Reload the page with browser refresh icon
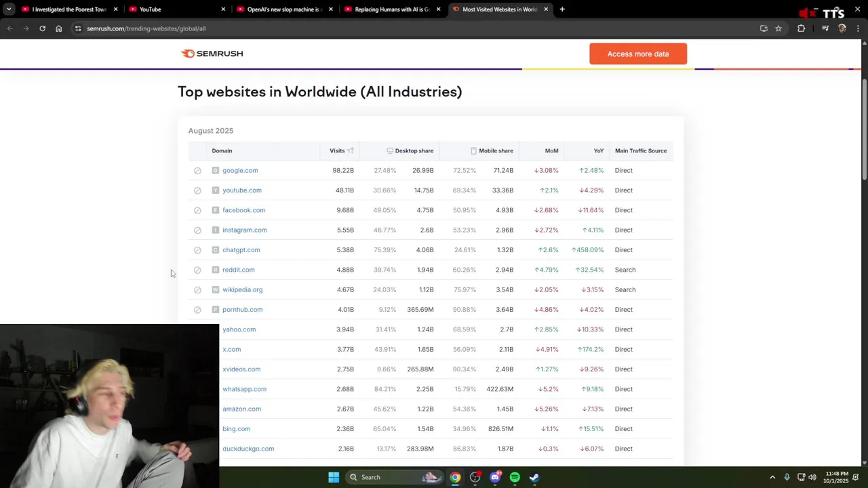This screenshot has width=868, height=488. (x=42, y=28)
